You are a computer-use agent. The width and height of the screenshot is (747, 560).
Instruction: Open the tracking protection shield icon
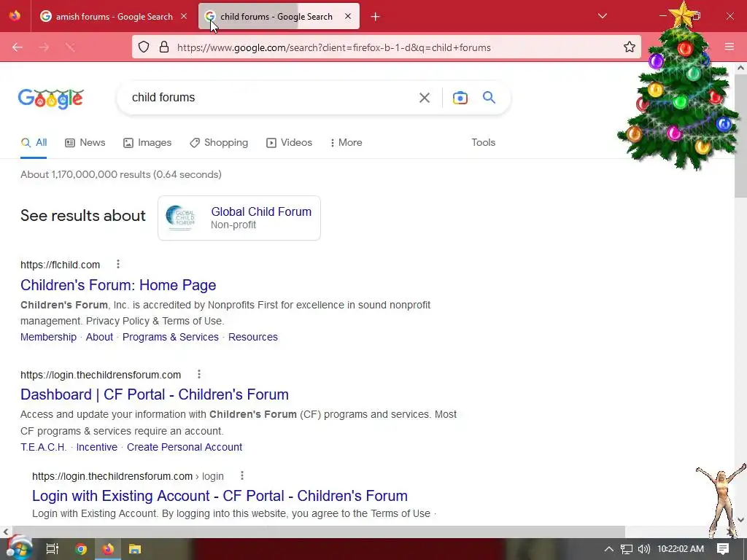144,47
